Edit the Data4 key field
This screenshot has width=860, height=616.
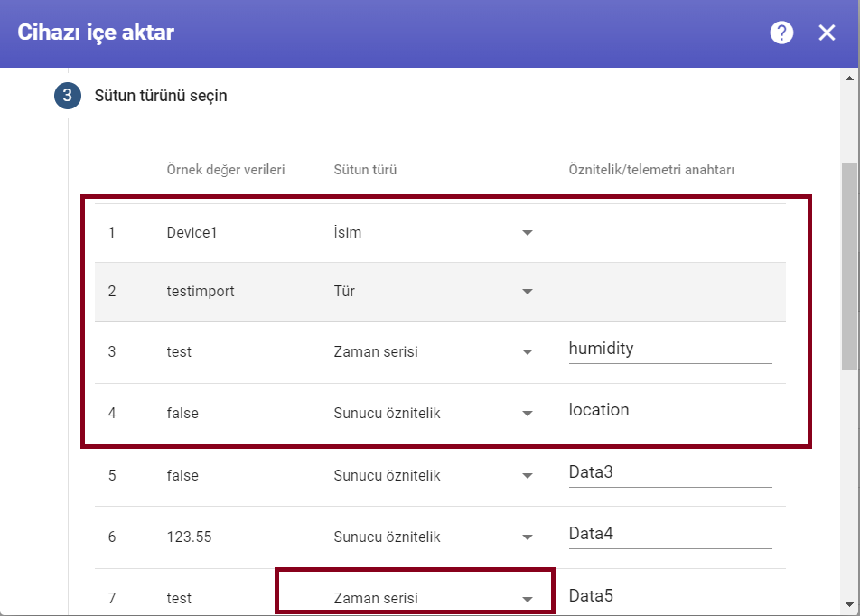[670, 534]
